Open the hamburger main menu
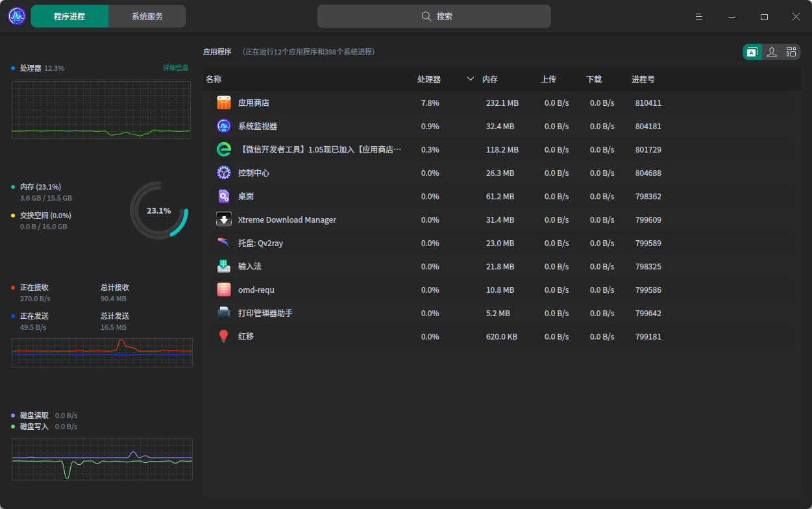The image size is (812, 509). pos(699,17)
